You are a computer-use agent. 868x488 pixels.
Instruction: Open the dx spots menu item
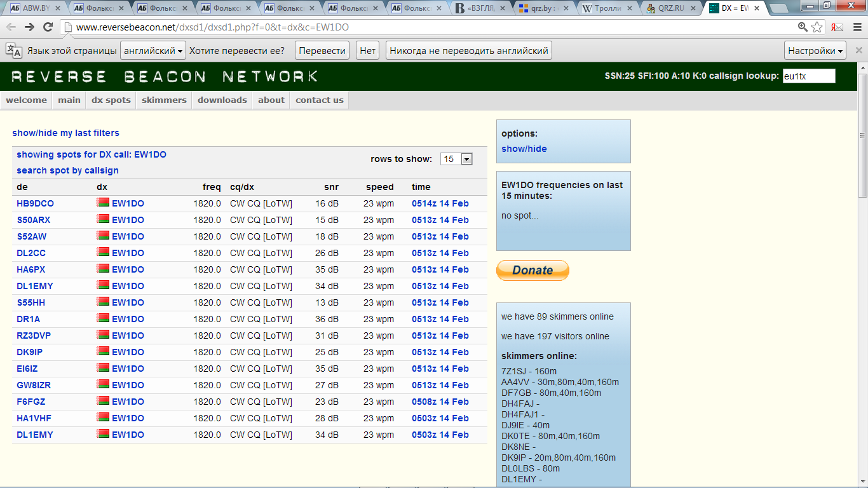[x=111, y=100]
